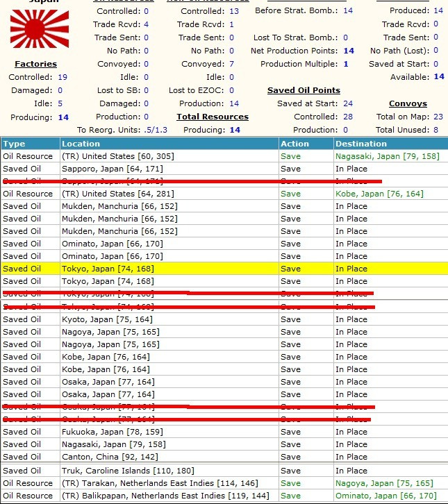The width and height of the screenshot is (448, 504).
Task: Sort table by the Type column header
Action: click(31, 144)
